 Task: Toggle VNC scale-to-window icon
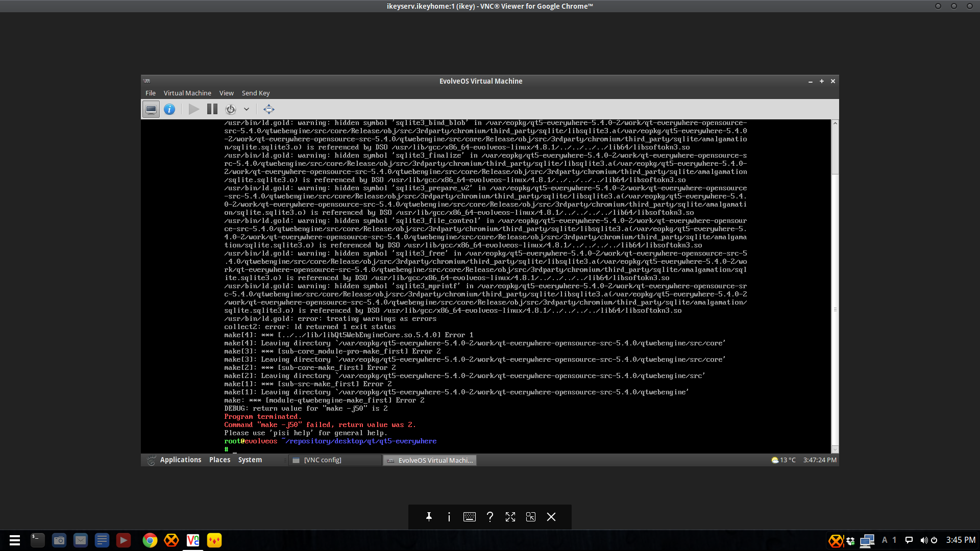[531, 517]
